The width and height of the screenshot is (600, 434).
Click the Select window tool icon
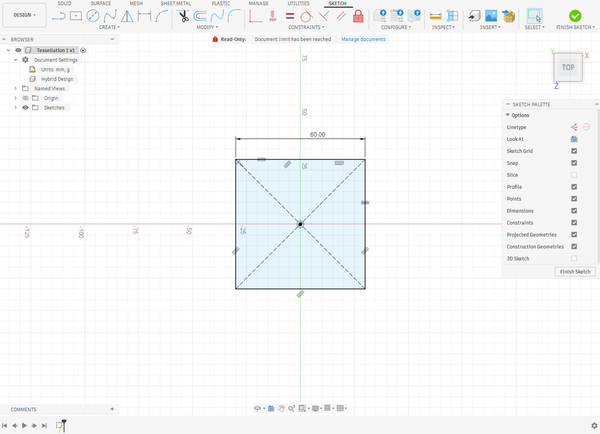coord(534,16)
